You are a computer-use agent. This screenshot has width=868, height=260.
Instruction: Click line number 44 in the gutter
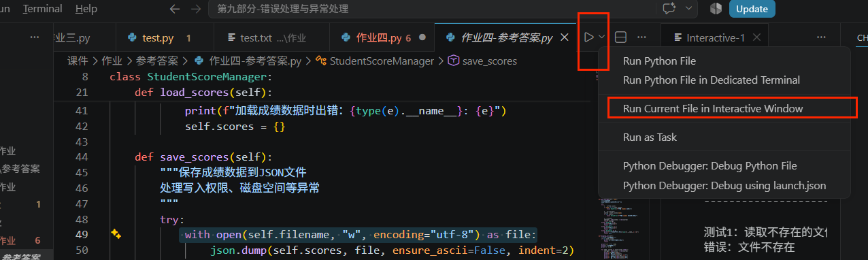pos(82,157)
